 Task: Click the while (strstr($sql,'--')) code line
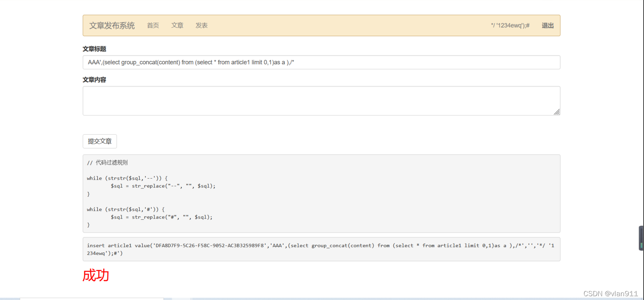click(x=127, y=178)
